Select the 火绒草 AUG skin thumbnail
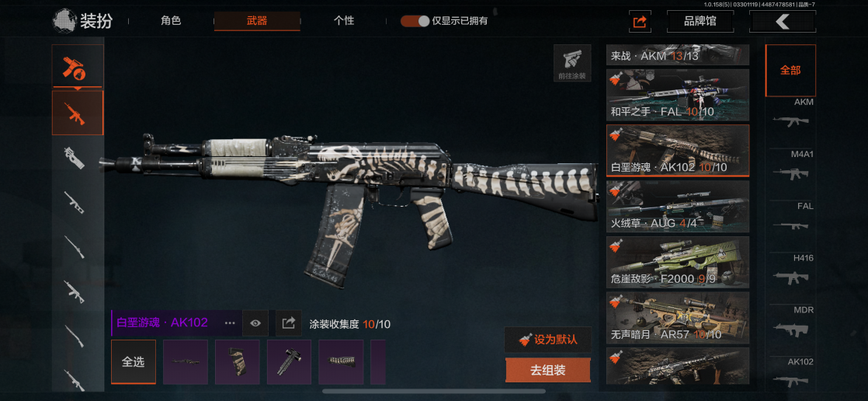The width and height of the screenshot is (868, 401). point(678,206)
